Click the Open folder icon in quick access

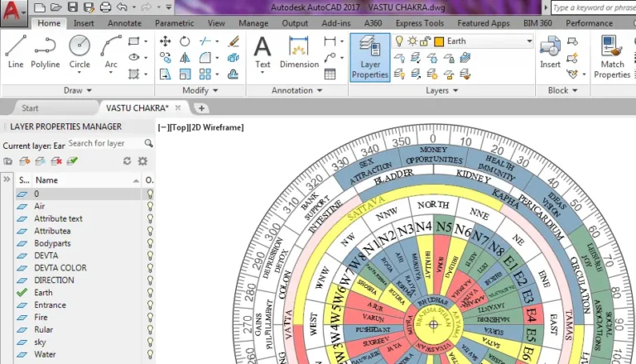(56, 7)
